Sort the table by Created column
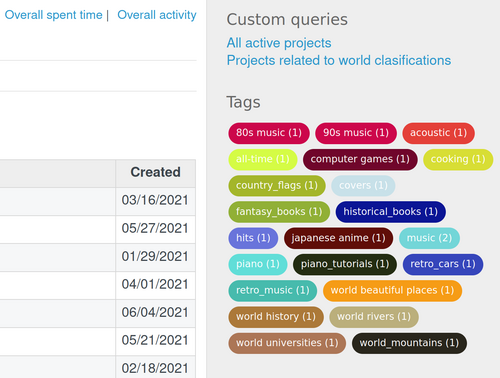The width and height of the screenshot is (500, 378). [x=155, y=172]
